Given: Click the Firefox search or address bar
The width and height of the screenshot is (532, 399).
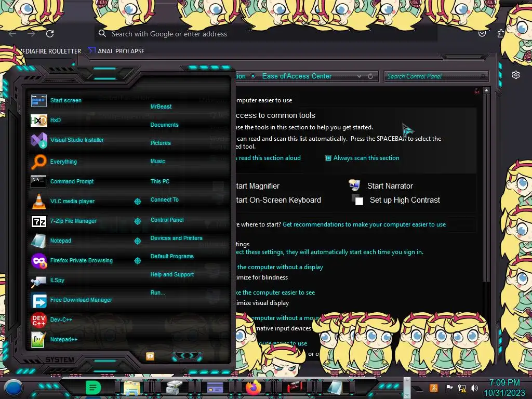Looking at the screenshot, I should pos(265,34).
